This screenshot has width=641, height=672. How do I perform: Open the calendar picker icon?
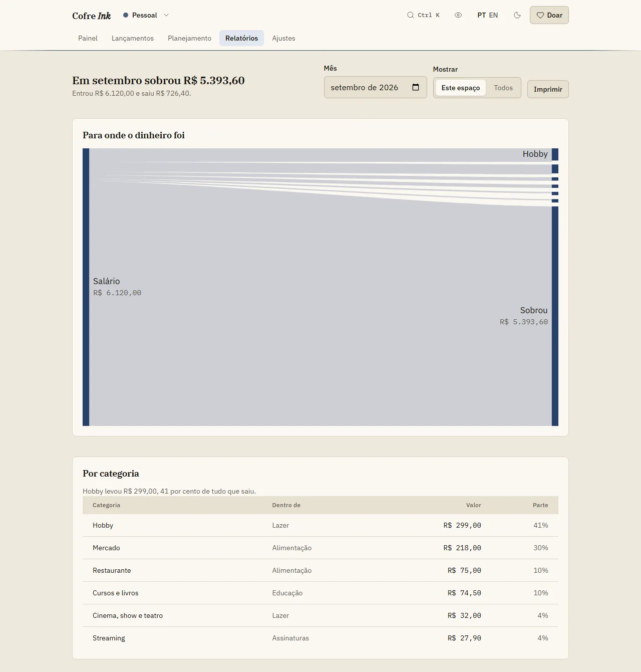point(416,87)
